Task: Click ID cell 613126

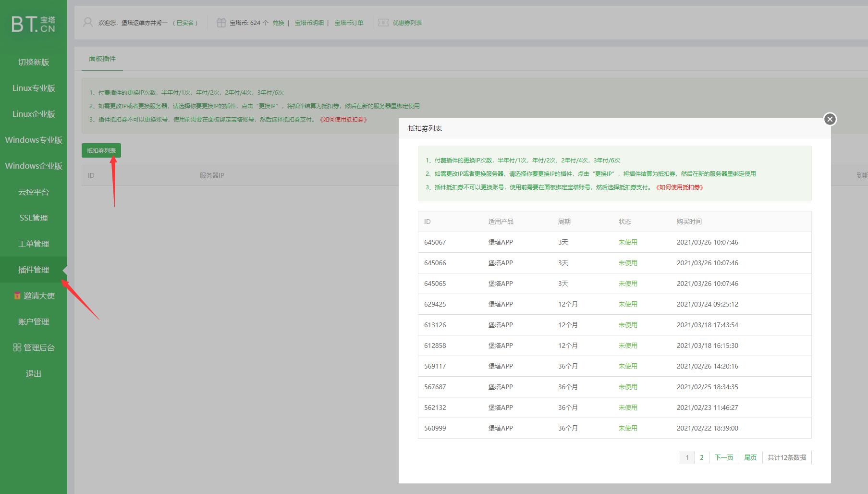Action: (x=435, y=325)
